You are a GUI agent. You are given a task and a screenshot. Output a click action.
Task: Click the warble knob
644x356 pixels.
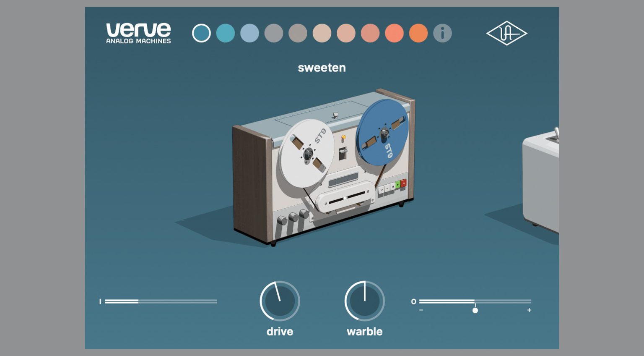364,300
